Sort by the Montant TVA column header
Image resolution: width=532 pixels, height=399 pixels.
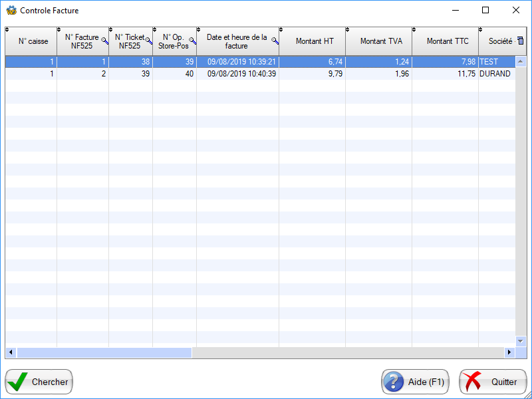point(380,41)
